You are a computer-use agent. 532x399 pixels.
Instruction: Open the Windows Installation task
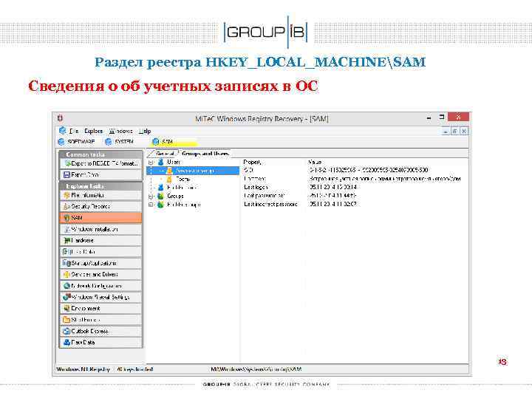pos(100,229)
